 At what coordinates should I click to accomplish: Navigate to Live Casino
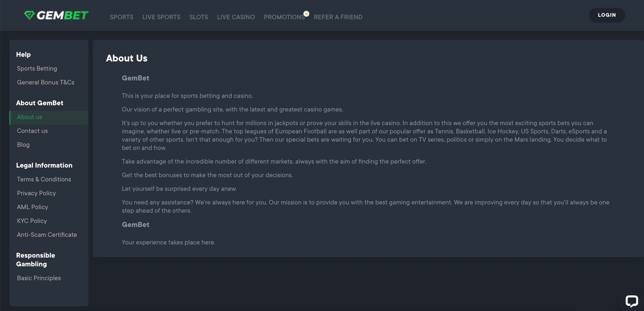(236, 17)
